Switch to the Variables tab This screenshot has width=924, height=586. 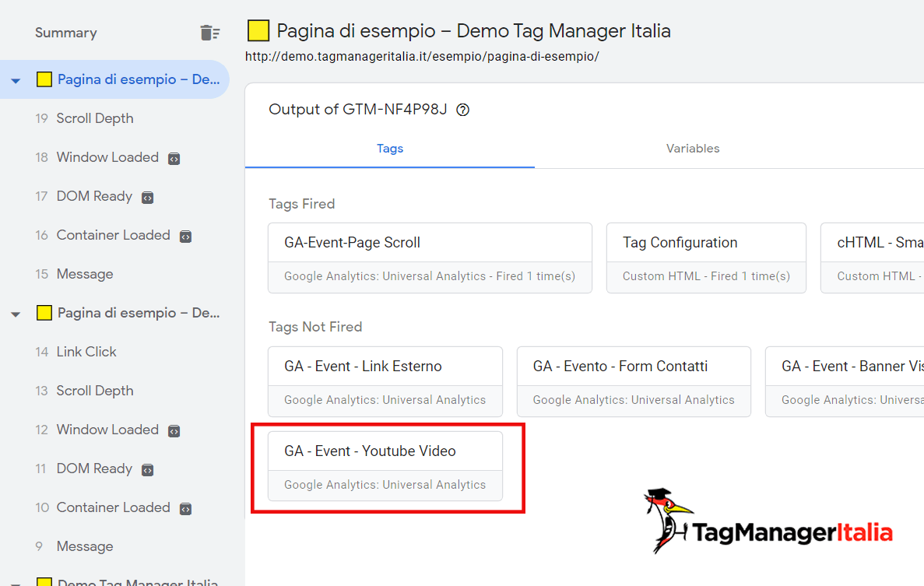coord(693,149)
